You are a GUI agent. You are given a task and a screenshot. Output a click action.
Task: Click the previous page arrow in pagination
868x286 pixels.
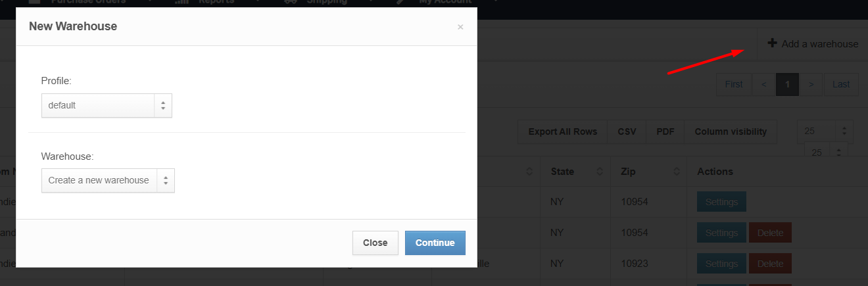(x=763, y=84)
